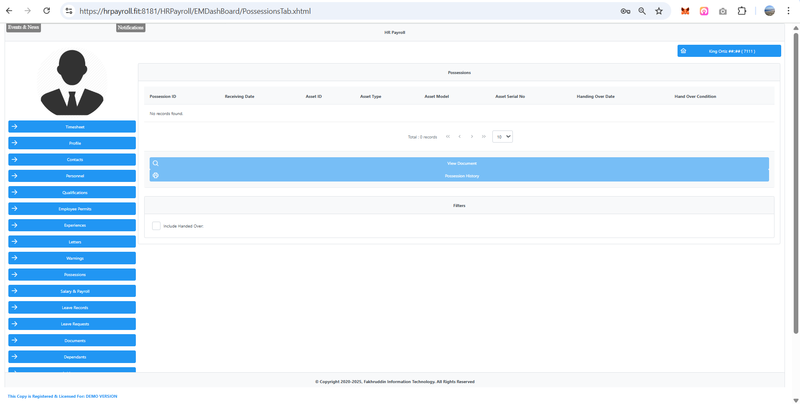This screenshot has height=404, width=800.
Task: Open Timesheet from the sidebar
Action: [x=72, y=127]
